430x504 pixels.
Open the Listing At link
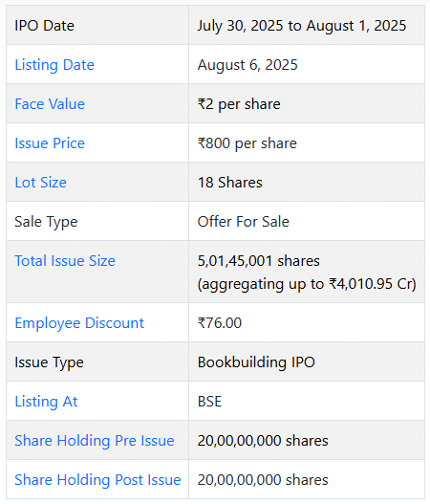pyautogui.click(x=46, y=402)
